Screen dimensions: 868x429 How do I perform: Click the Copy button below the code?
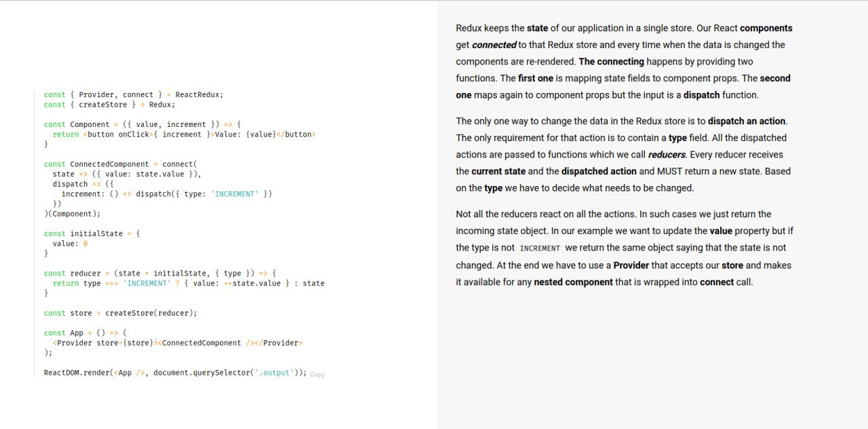(317, 375)
